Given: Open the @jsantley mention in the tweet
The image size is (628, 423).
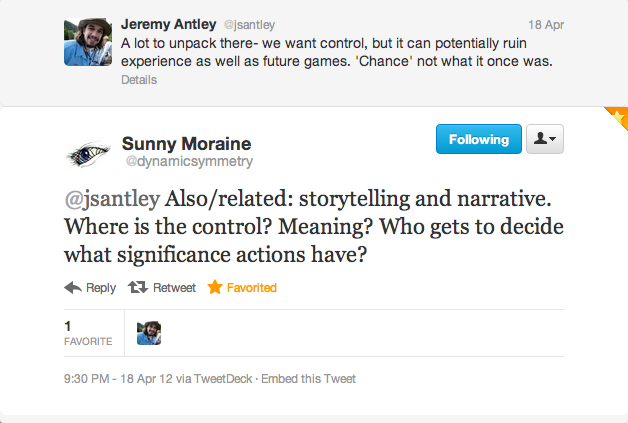Looking at the screenshot, I should [112, 199].
